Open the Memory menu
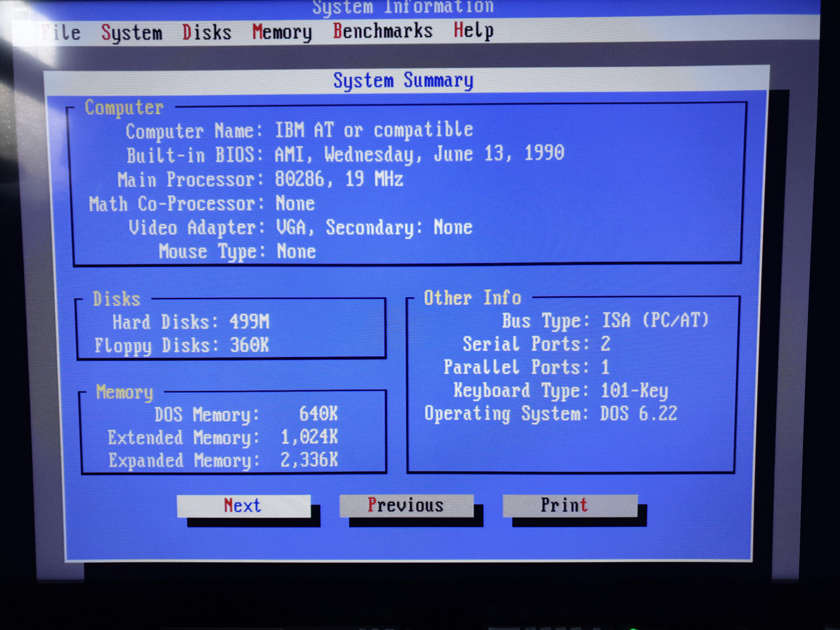 [x=282, y=32]
